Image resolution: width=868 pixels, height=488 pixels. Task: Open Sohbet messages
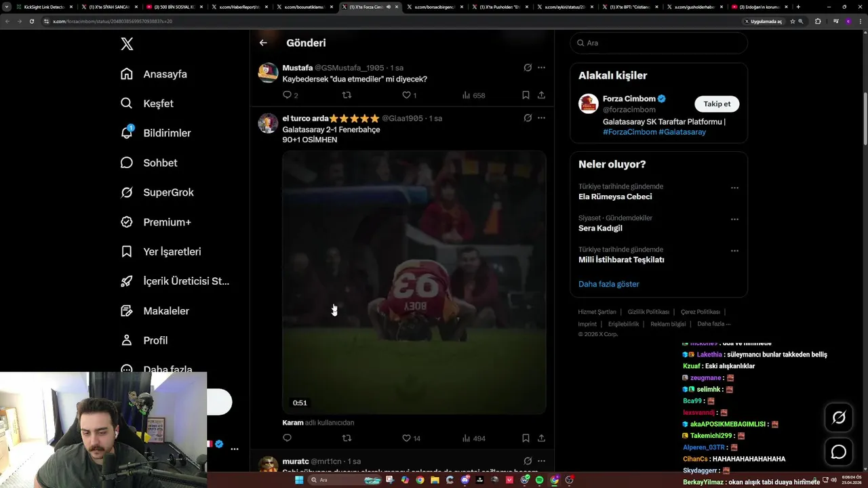(149, 163)
